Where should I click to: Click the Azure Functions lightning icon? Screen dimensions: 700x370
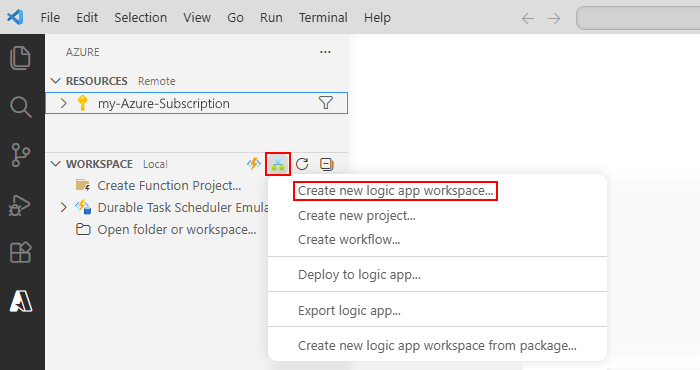point(254,164)
